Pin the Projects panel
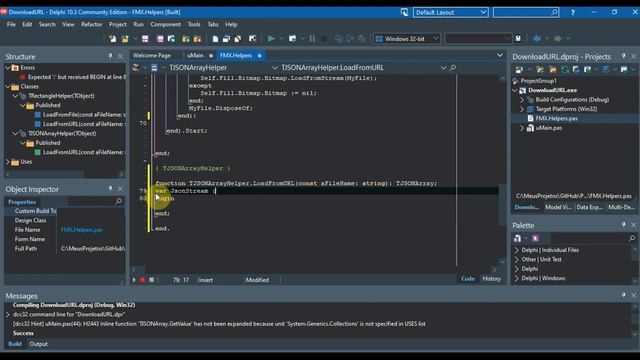The height and width of the screenshot is (360, 640). coord(623,56)
